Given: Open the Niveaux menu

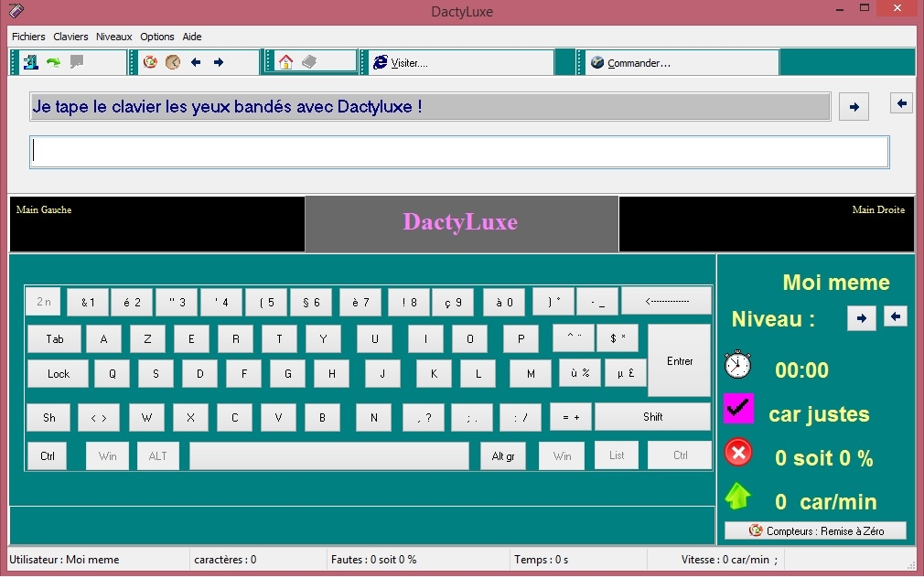Looking at the screenshot, I should 113,37.
